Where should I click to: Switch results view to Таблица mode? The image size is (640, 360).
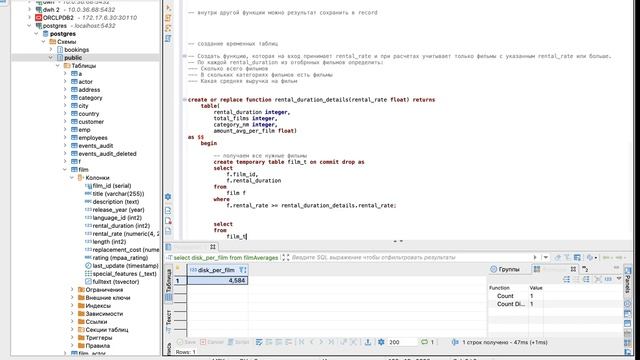[x=168, y=284]
